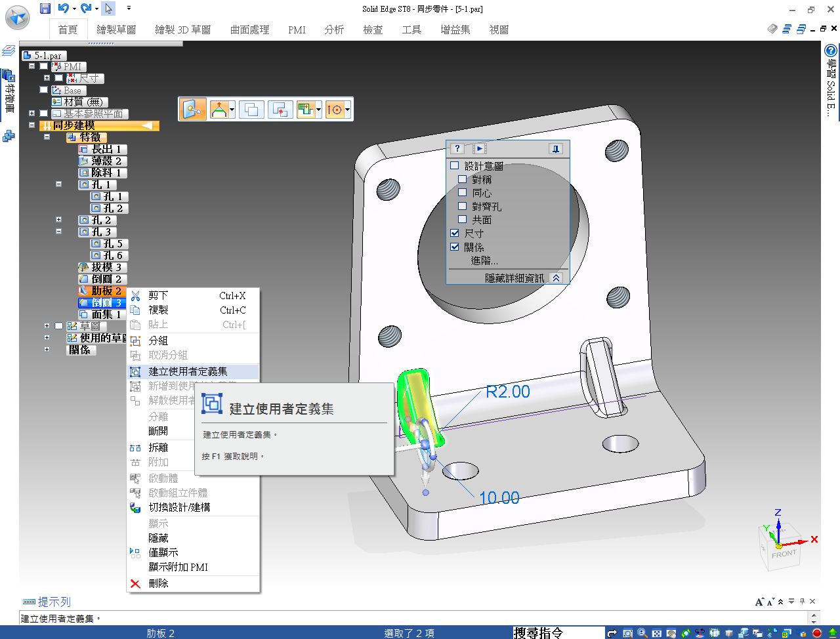Uncheck the 關係 checkbox

(x=454, y=247)
